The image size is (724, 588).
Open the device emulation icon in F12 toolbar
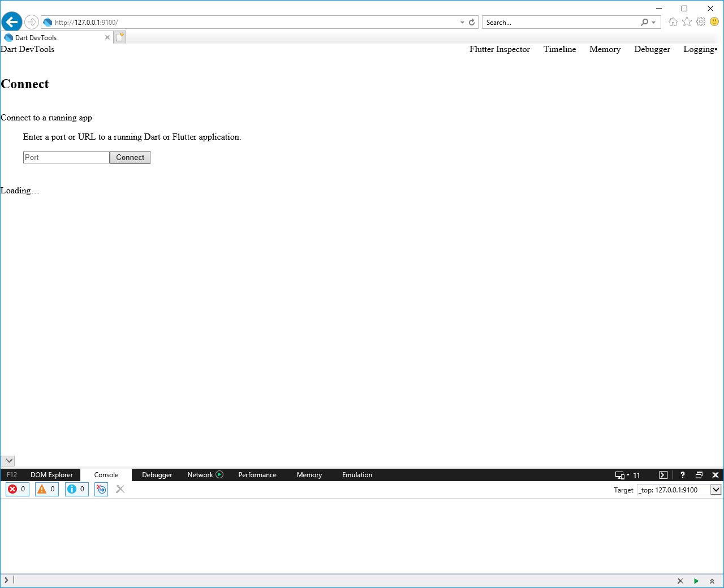[620, 475]
